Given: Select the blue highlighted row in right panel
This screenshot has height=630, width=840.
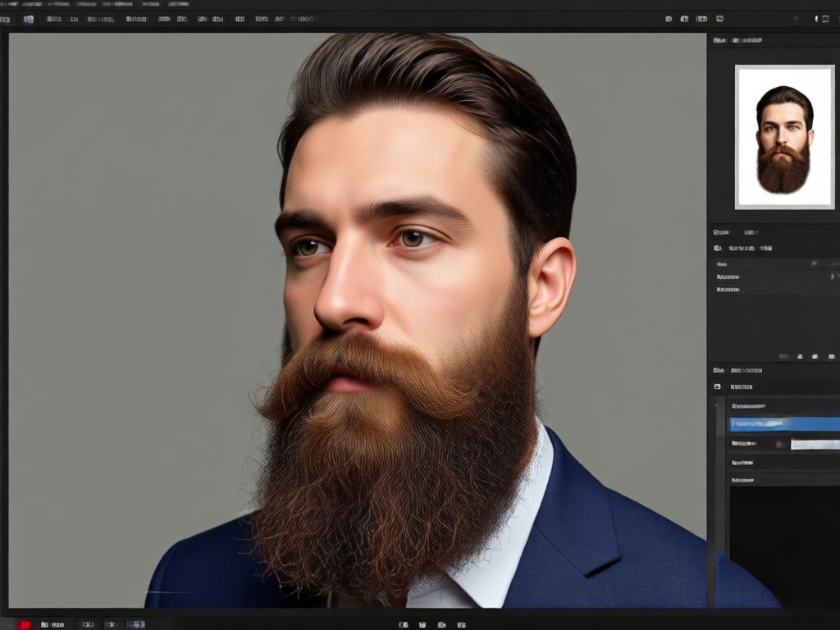Looking at the screenshot, I should [x=785, y=424].
